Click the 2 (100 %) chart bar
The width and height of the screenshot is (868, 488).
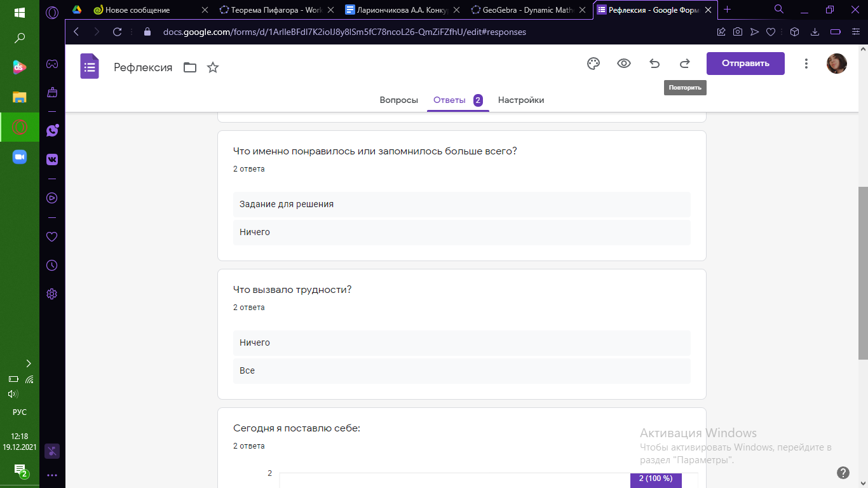[x=656, y=480]
